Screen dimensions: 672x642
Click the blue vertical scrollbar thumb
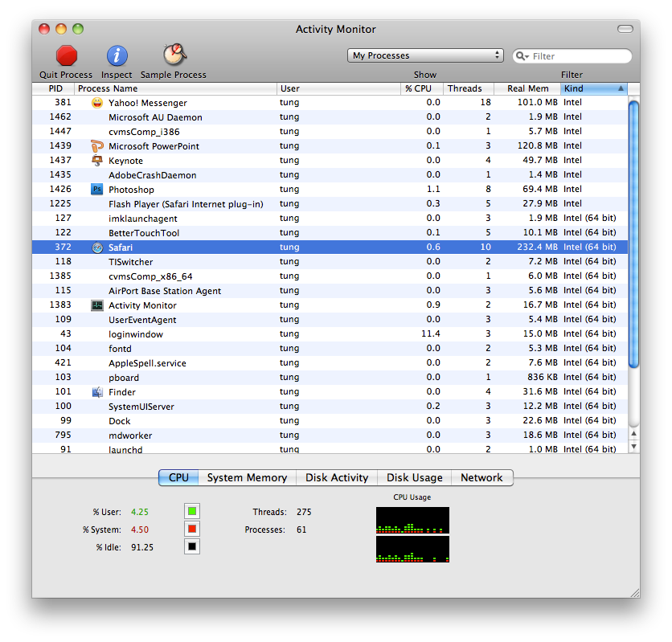[x=633, y=234]
